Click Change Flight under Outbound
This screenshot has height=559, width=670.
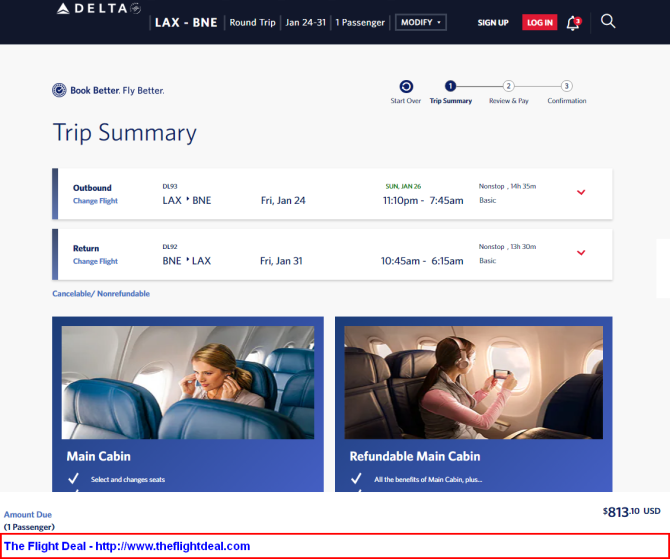95,201
